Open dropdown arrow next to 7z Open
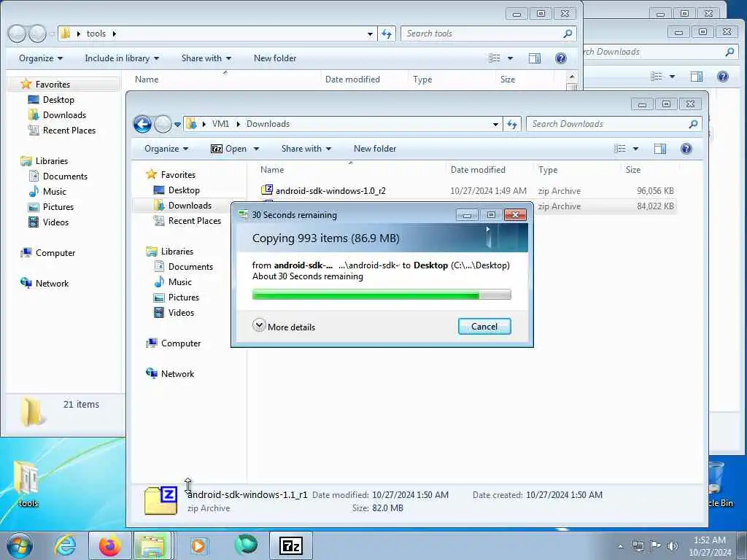Viewport: 747px width, 560px height. click(x=256, y=149)
